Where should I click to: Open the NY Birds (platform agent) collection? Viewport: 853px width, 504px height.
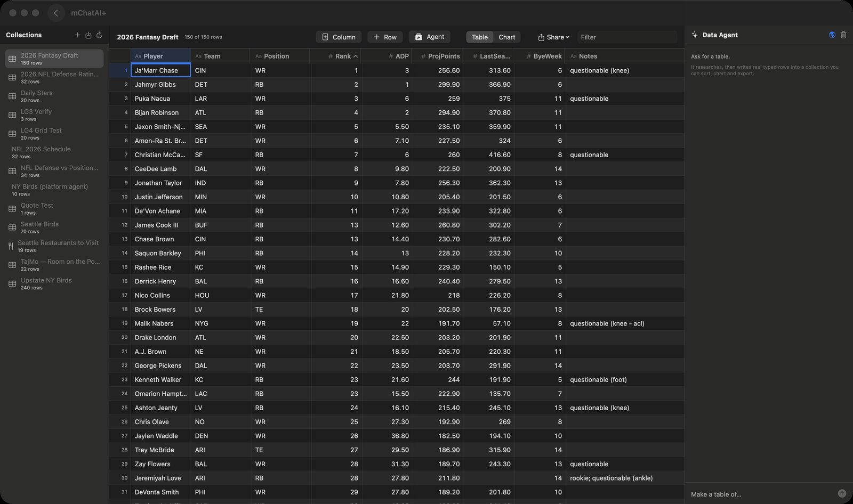pyautogui.click(x=54, y=190)
